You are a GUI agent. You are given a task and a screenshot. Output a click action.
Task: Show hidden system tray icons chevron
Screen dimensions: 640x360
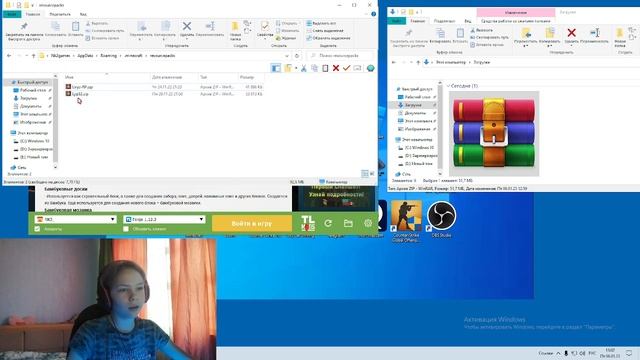click(558, 353)
